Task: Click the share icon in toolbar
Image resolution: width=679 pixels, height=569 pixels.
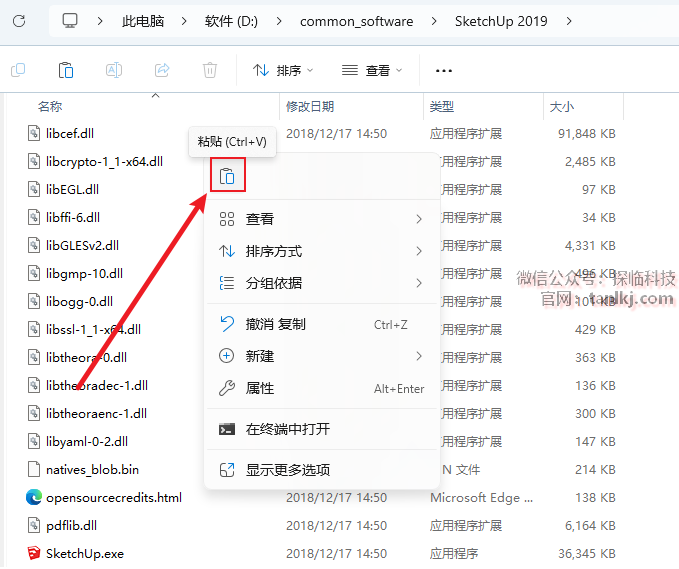Action: click(162, 70)
